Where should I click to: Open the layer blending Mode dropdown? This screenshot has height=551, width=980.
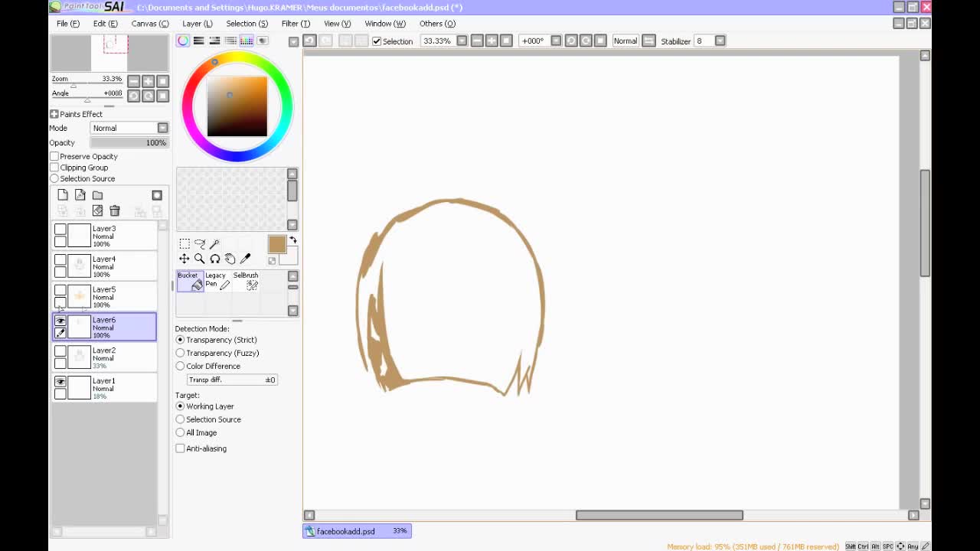(162, 128)
